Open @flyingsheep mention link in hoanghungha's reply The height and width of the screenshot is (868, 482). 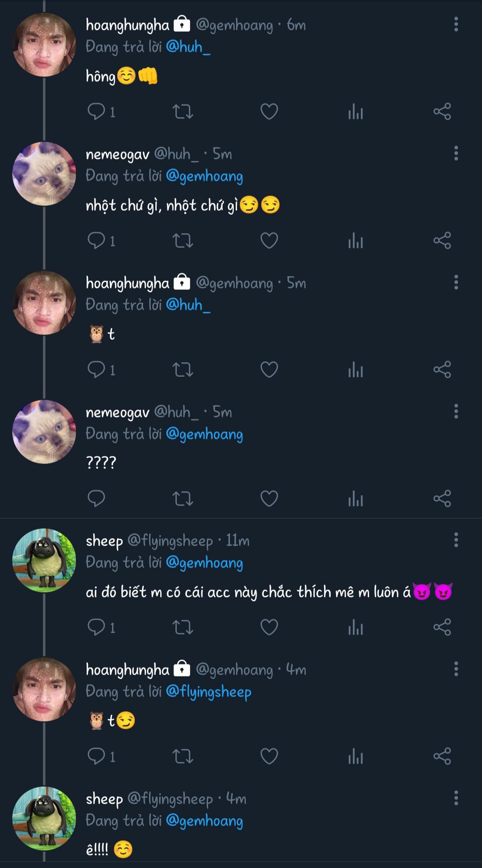coord(208,692)
